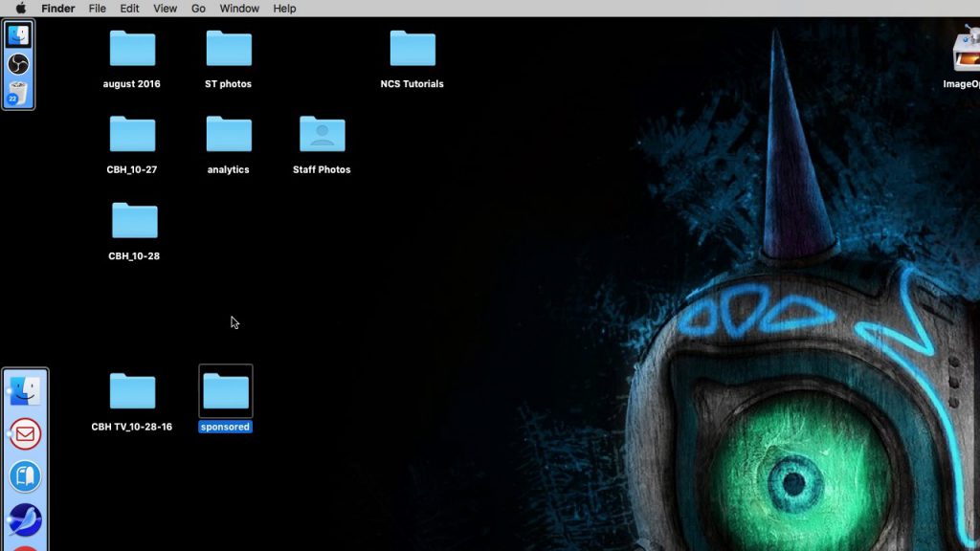Open the blue mailbox app in dock
Screen dimensions: 980x551
pos(25,476)
